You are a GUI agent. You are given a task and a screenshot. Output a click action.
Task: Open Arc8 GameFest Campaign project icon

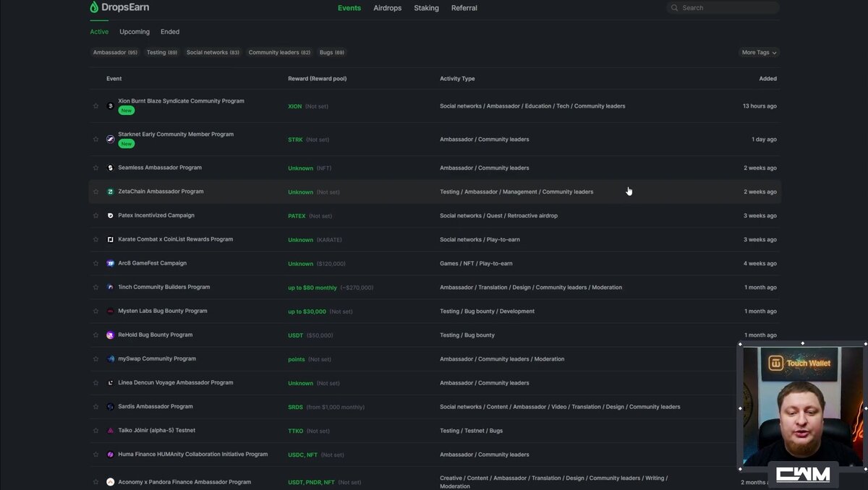tap(111, 263)
